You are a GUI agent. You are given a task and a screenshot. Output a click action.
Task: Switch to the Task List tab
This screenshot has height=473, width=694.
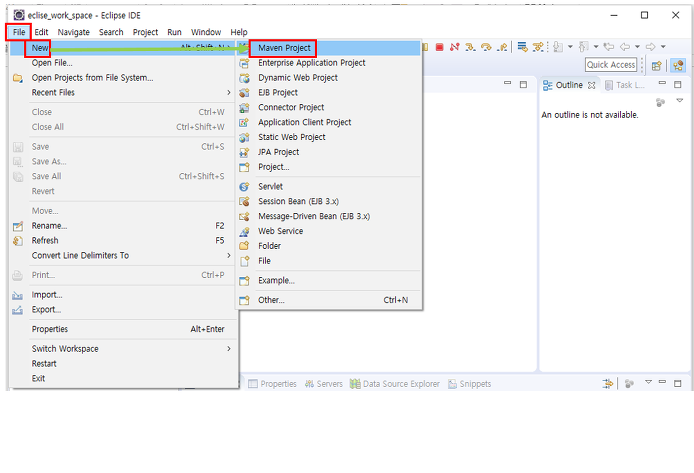[624, 85]
